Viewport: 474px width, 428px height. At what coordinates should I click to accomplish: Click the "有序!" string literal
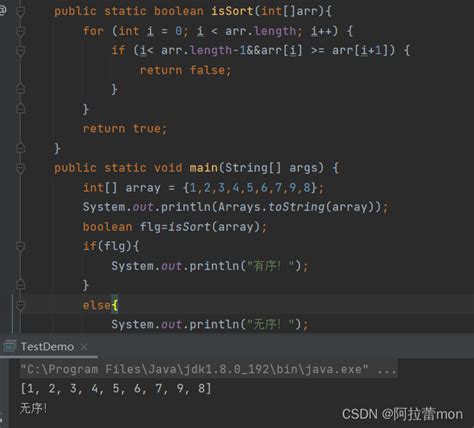tap(271, 266)
